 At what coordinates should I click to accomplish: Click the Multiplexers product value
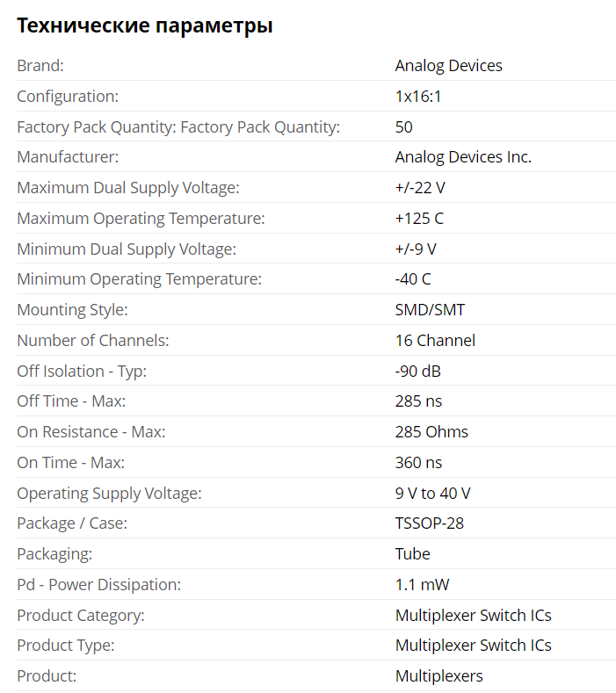tap(438, 676)
